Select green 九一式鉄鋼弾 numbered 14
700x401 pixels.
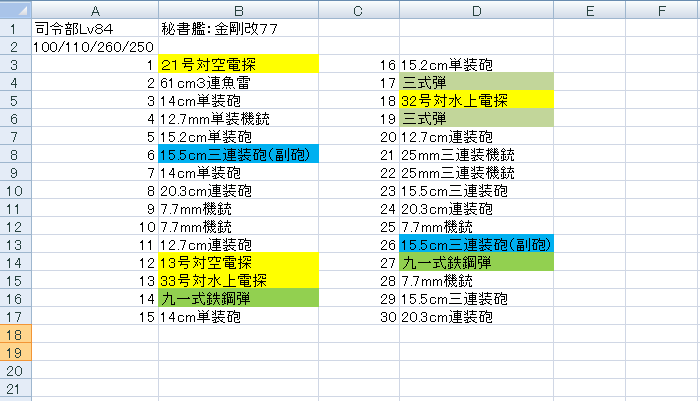point(238,298)
